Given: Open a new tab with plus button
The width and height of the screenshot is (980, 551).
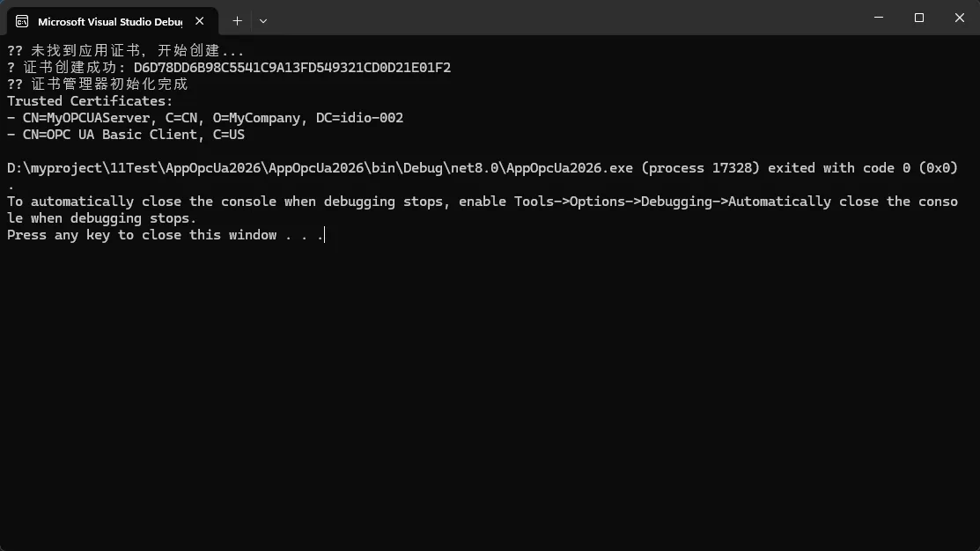Looking at the screenshot, I should coord(237,20).
